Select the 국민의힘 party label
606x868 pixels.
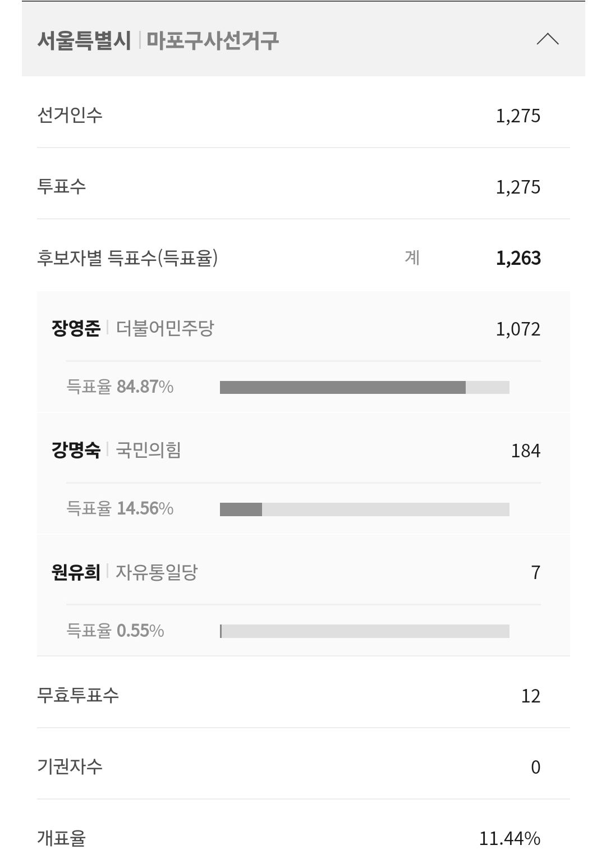coord(148,450)
